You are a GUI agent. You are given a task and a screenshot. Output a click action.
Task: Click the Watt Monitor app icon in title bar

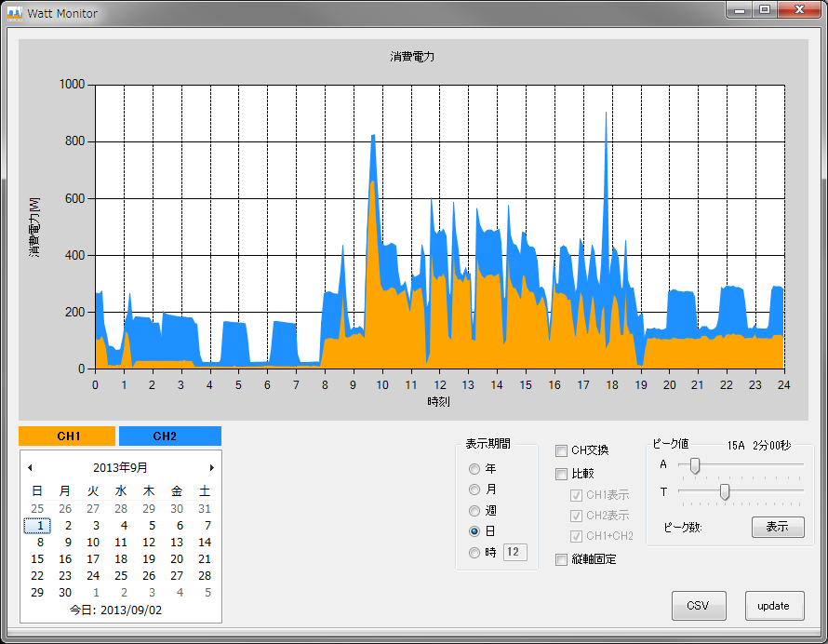pyautogui.click(x=15, y=13)
